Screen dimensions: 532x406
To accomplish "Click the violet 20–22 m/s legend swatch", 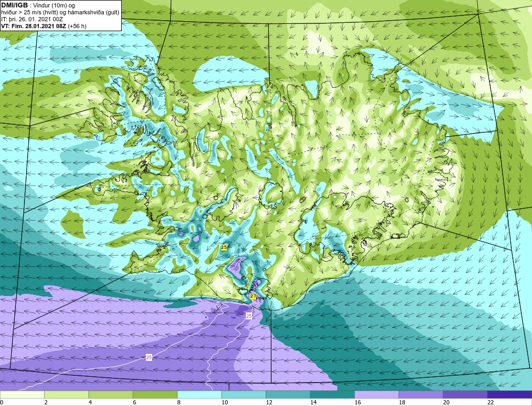I will 465,394.
